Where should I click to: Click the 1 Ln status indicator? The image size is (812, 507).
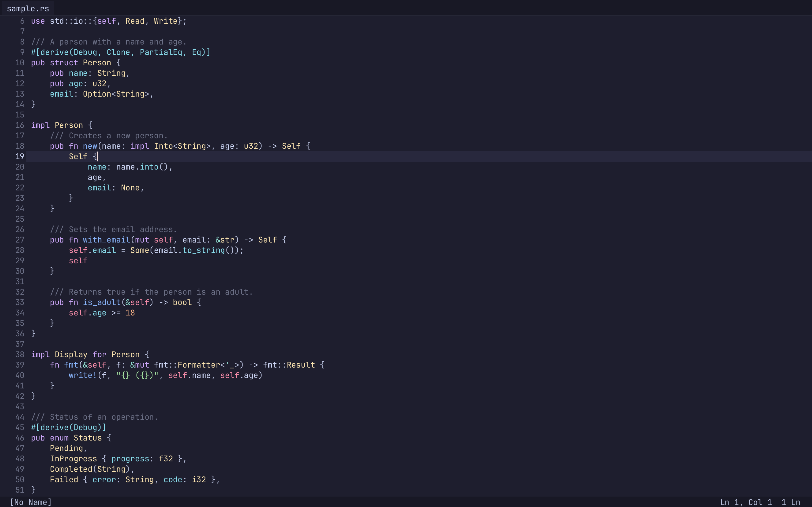pos(791,502)
